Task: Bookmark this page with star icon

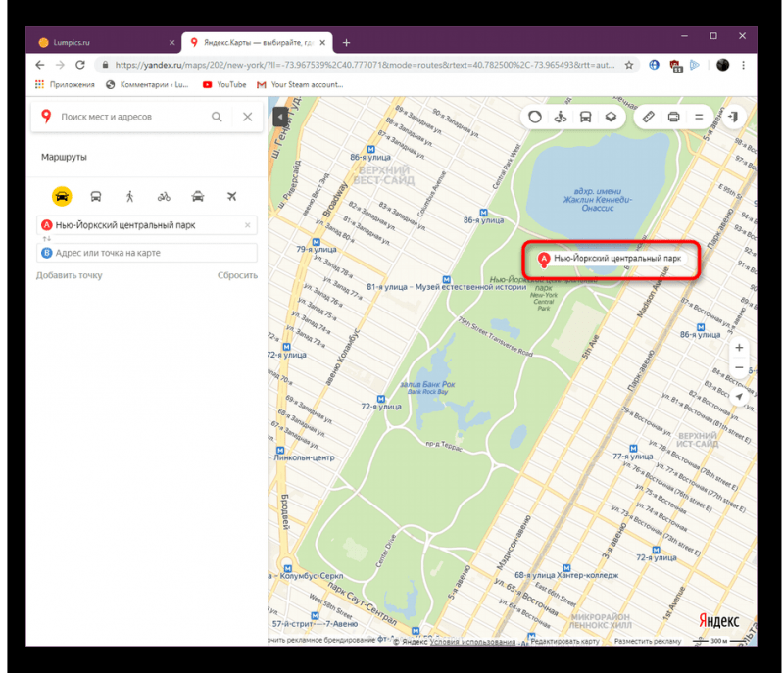Action: pyautogui.click(x=629, y=65)
